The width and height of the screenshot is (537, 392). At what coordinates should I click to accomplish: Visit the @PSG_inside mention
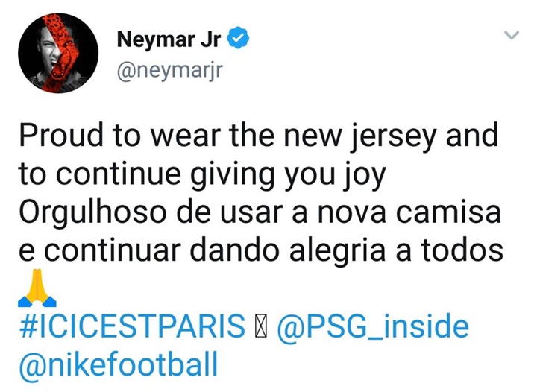coord(373,326)
